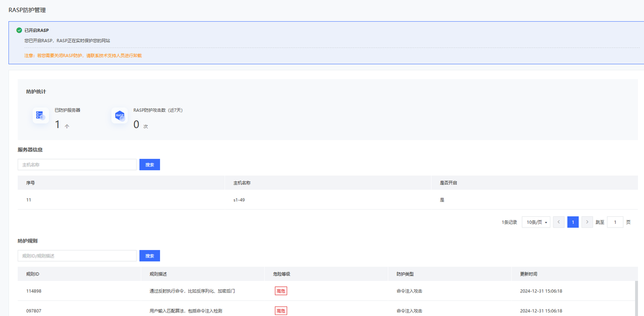
Task: Focus the 规则ID/规则描述 search input
Action: tap(77, 256)
